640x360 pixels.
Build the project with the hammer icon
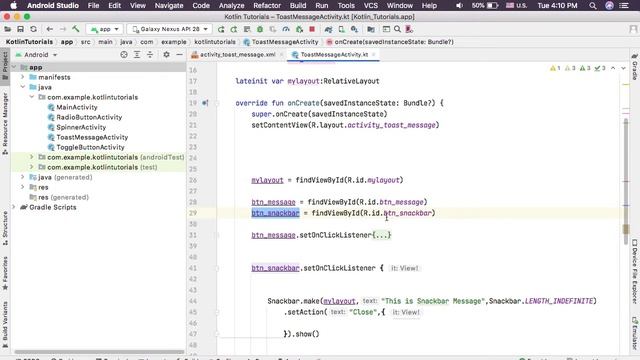tap(76, 29)
